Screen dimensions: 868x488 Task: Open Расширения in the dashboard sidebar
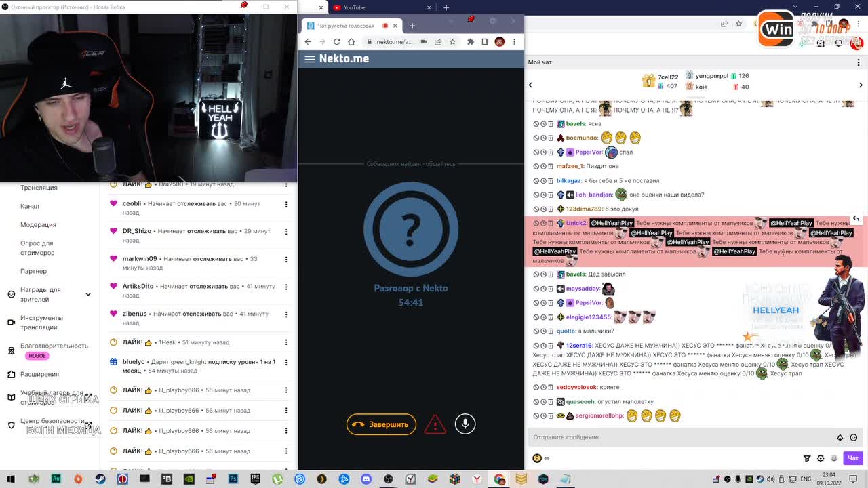(39, 374)
